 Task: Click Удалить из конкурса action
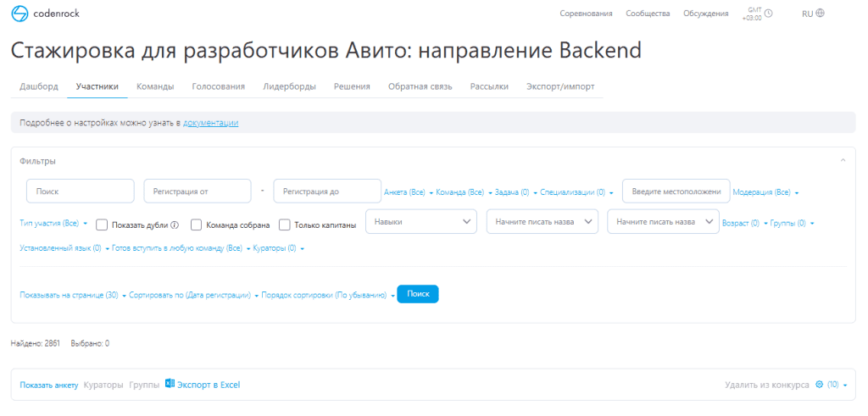coord(767,385)
